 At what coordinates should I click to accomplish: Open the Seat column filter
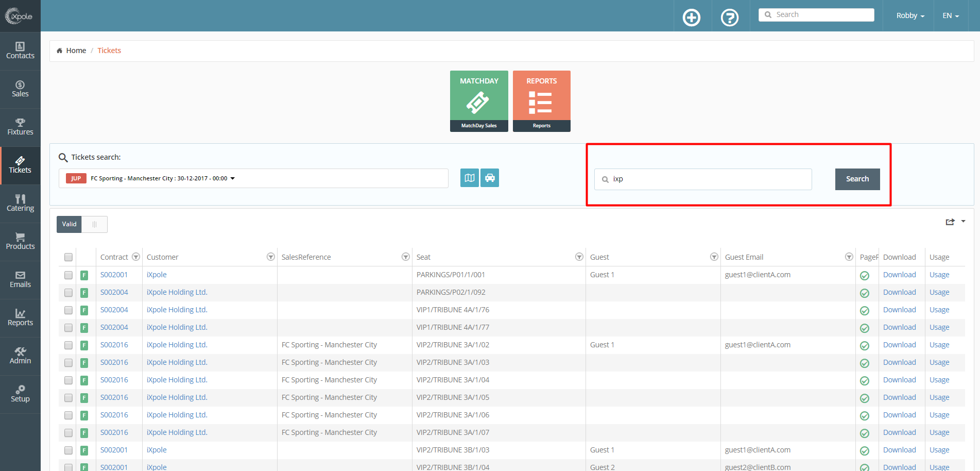(579, 257)
